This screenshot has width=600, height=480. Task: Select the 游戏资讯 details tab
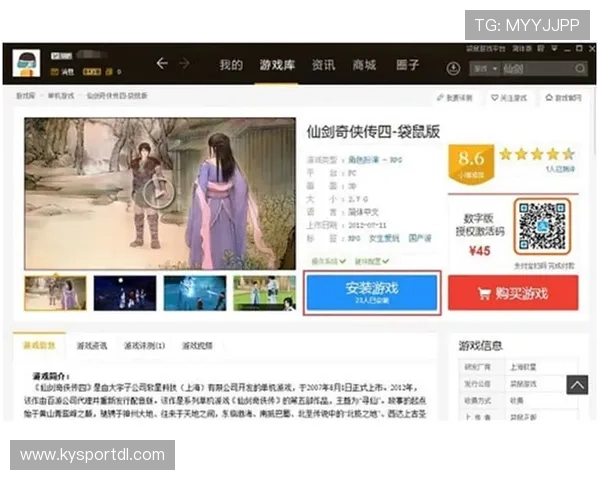(92, 346)
